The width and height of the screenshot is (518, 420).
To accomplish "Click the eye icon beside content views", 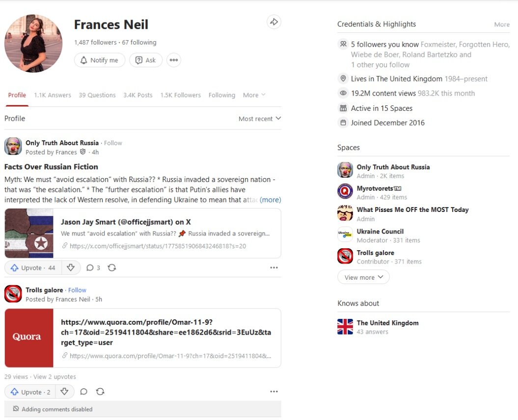I will pyautogui.click(x=343, y=93).
